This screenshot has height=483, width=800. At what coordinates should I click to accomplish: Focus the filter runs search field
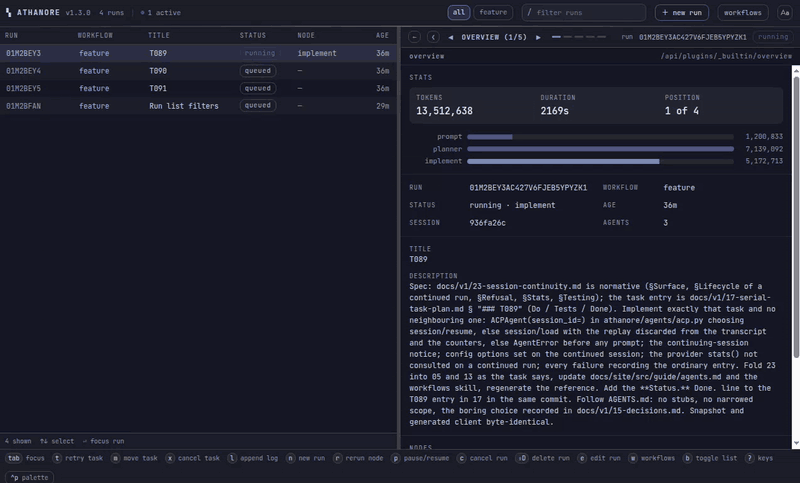pos(584,12)
